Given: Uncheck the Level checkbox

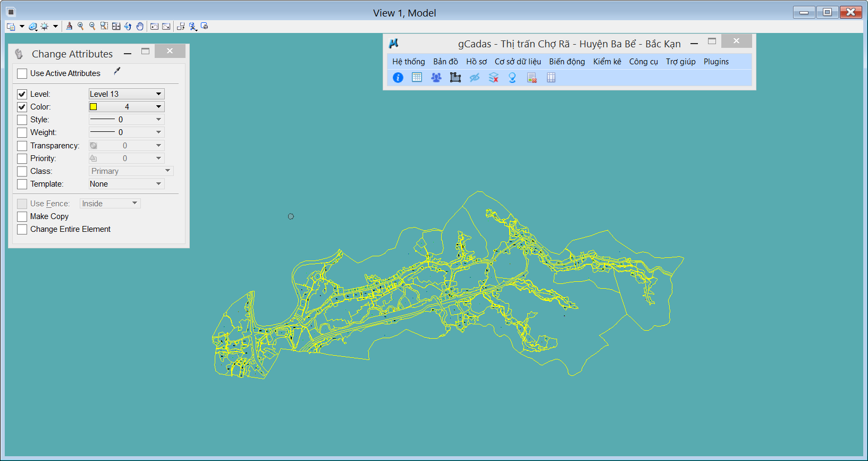Looking at the screenshot, I should tap(22, 94).
